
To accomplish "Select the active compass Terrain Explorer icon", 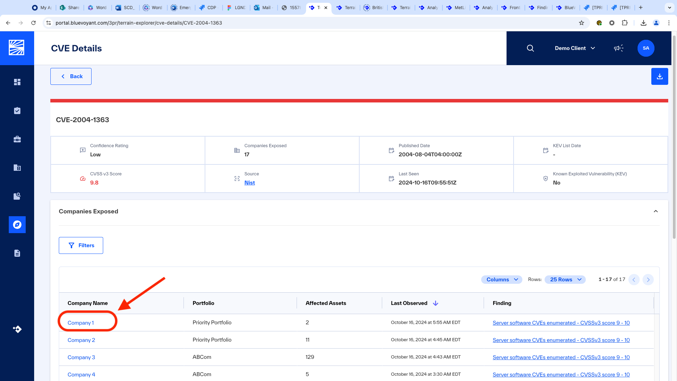I will click(x=17, y=225).
